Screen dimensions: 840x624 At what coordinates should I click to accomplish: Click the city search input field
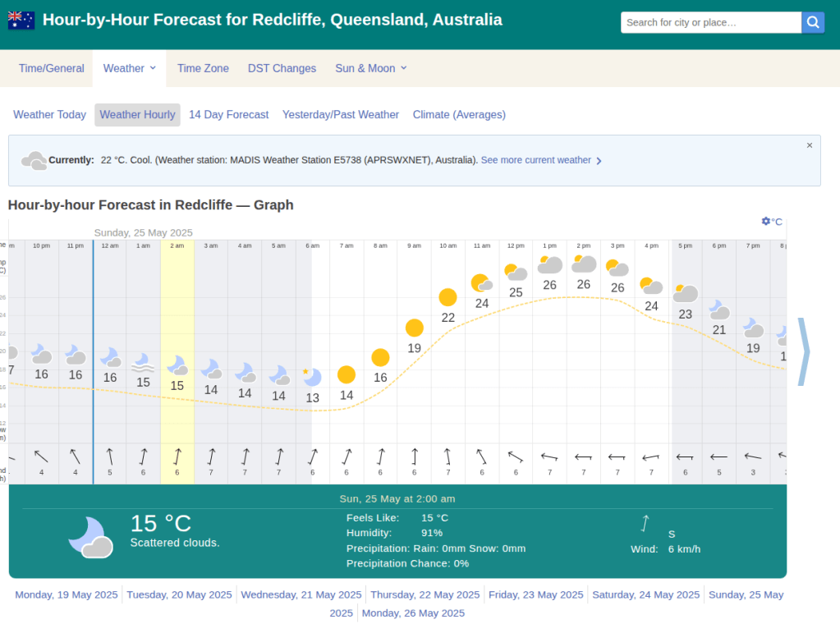click(x=710, y=22)
